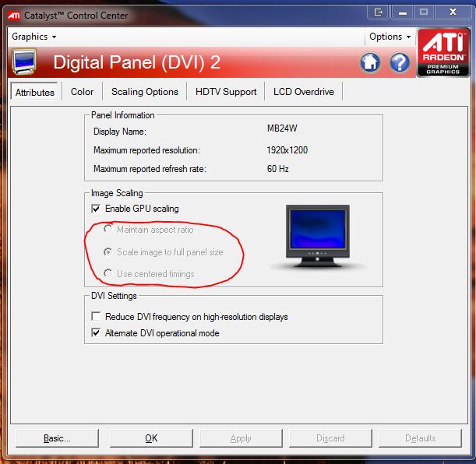The image size is (476, 464).
Task: Minimize the Catalyst Control Center window
Action: click(x=403, y=12)
